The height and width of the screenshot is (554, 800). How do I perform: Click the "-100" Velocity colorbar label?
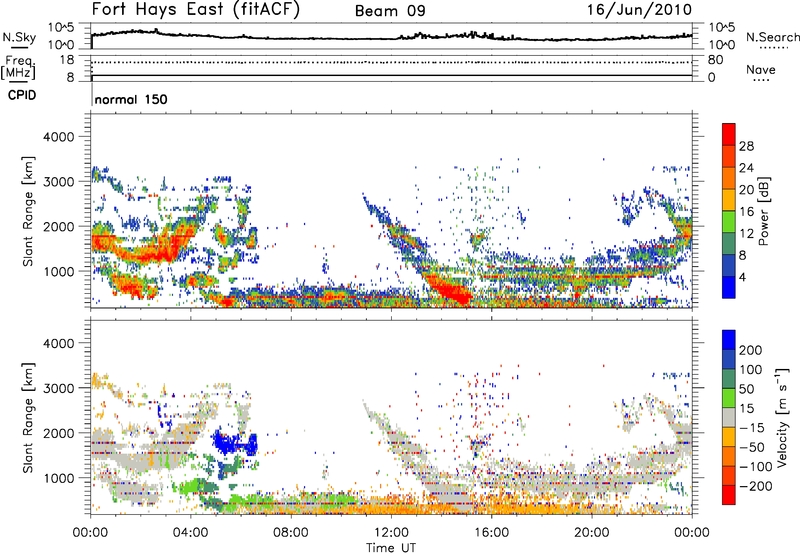[756, 467]
